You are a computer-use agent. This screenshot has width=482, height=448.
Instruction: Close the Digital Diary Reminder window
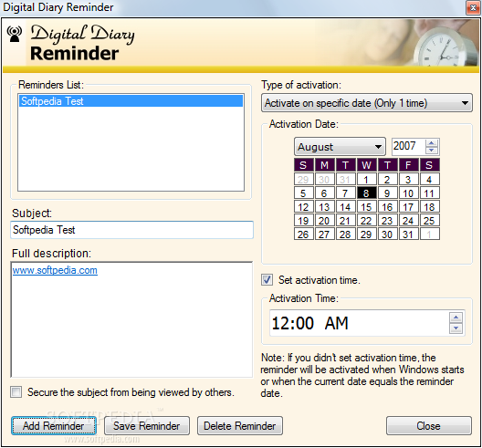coord(473,7)
